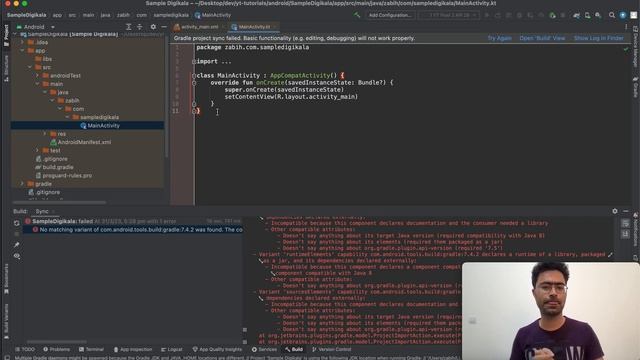Open the Terminal tool window
The image size is (640, 360).
[91, 349]
